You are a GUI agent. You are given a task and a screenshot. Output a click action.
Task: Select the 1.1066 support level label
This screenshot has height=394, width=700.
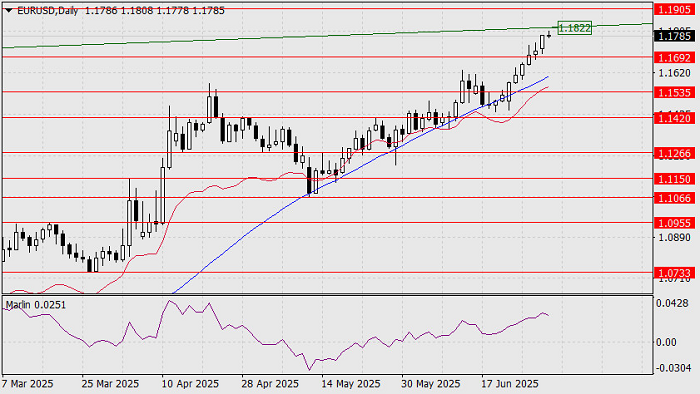pyautogui.click(x=674, y=198)
